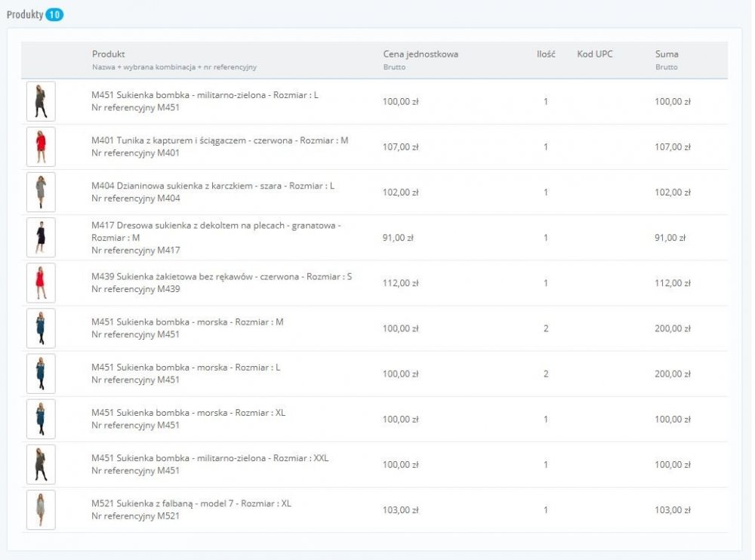Image resolution: width=755 pixels, height=560 pixels.
Task: Click the Suma column header
Action: tap(667, 54)
